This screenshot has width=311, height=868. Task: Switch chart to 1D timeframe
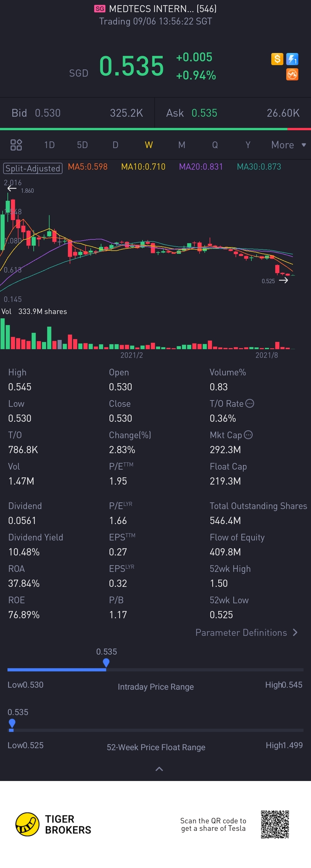[49, 145]
